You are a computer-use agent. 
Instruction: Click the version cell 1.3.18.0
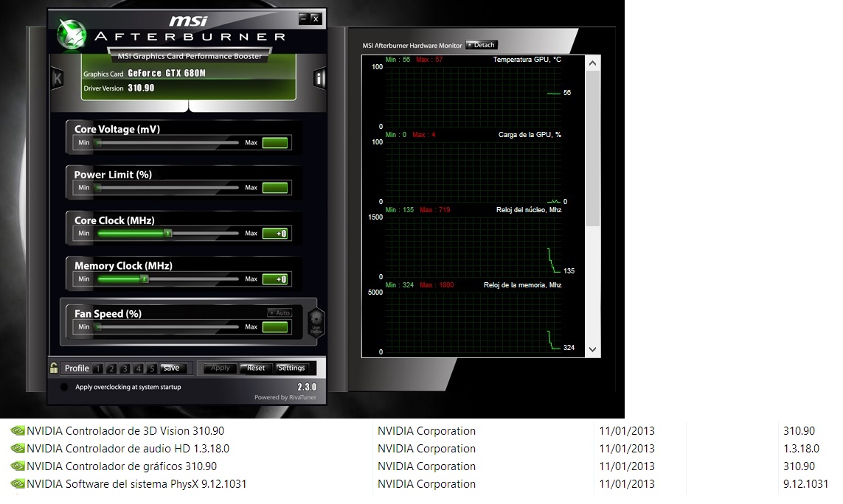[801, 449]
